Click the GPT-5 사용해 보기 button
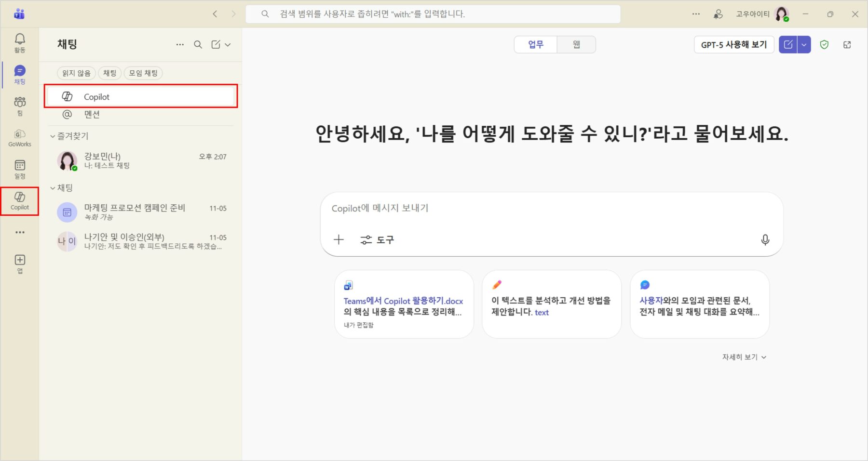 733,45
